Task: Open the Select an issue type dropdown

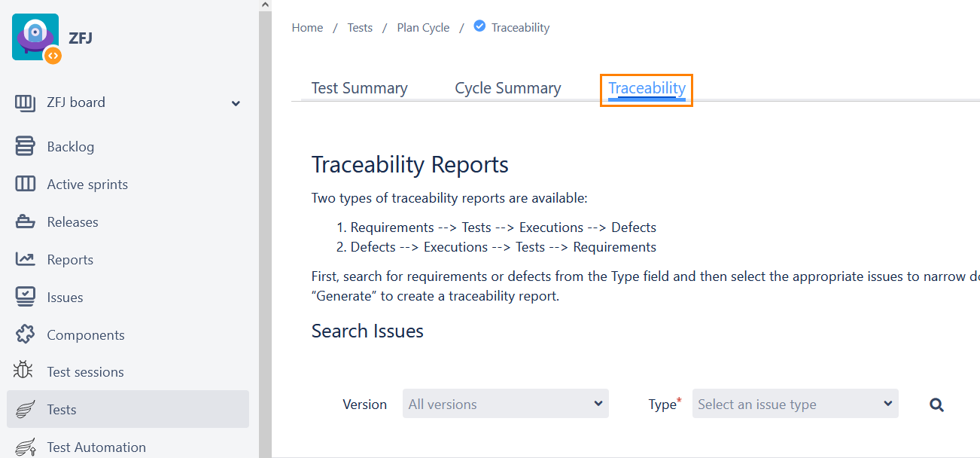Action: [795, 404]
